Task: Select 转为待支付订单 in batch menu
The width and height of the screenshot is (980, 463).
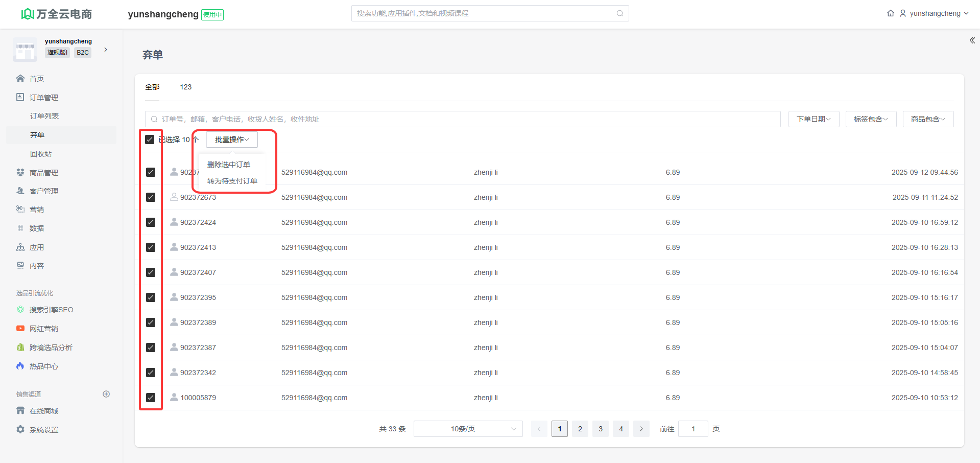Action: pos(232,181)
